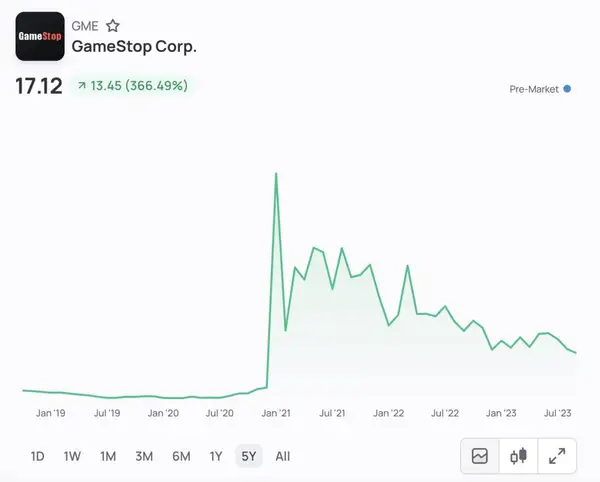Select the 1D time range
Screen dimensions: 600x482
pyautogui.click(x=37, y=456)
